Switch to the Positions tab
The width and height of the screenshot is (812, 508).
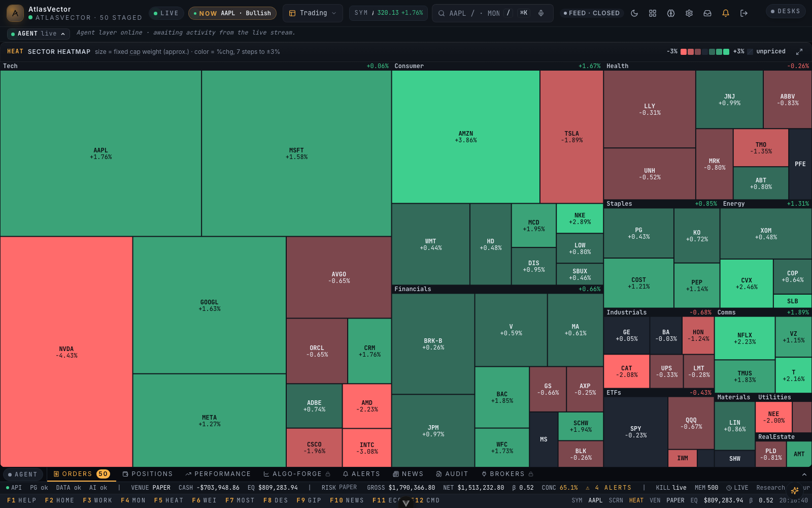[148, 474]
